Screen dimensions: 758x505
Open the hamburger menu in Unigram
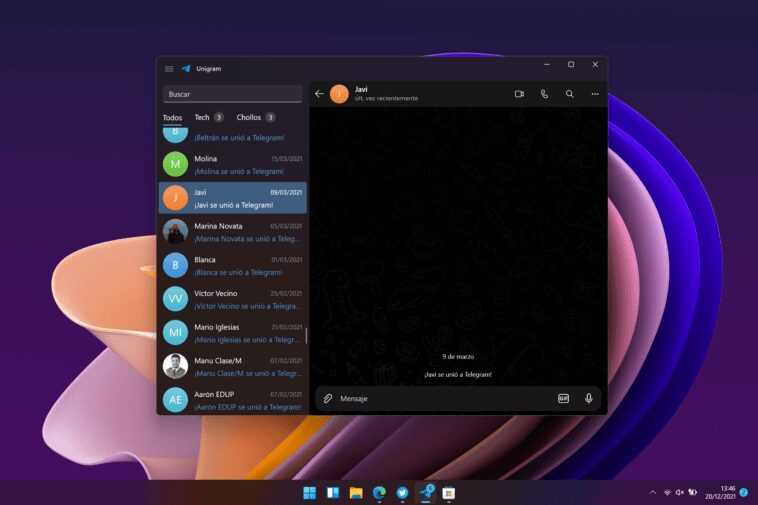(x=169, y=69)
